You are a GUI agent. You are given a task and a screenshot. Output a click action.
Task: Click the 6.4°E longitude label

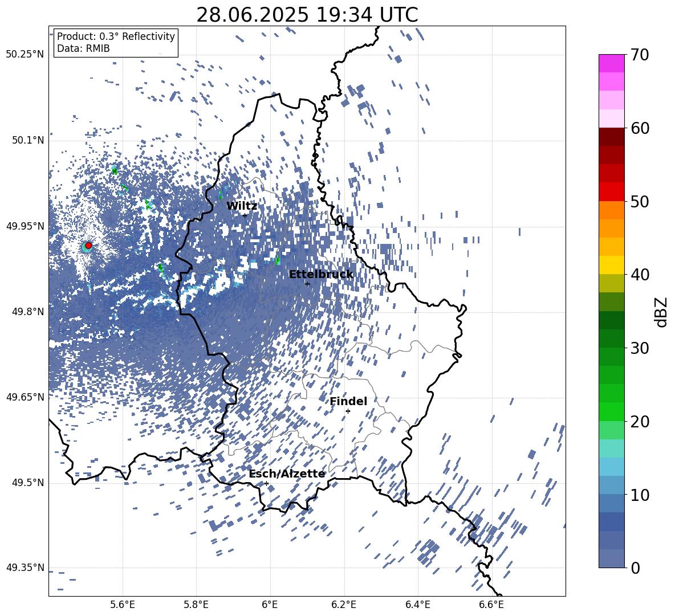click(x=417, y=605)
